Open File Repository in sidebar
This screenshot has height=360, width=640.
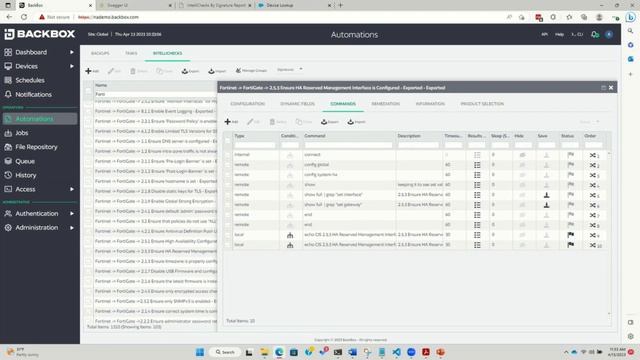pyautogui.click(x=36, y=147)
